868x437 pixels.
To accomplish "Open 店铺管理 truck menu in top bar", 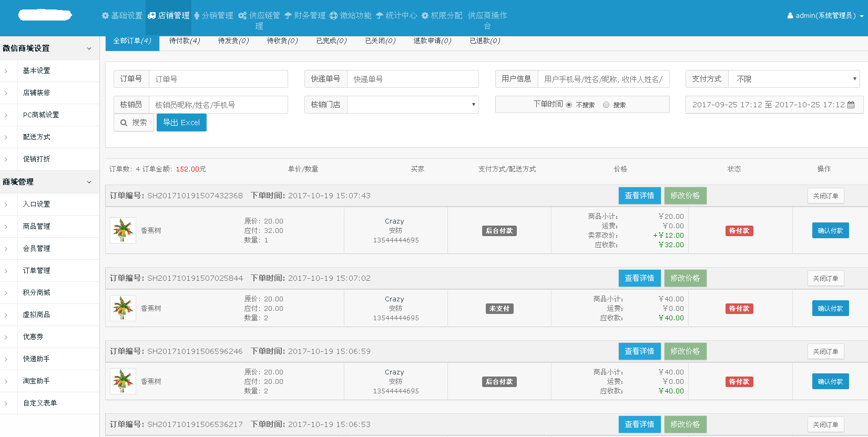I will 168,16.
